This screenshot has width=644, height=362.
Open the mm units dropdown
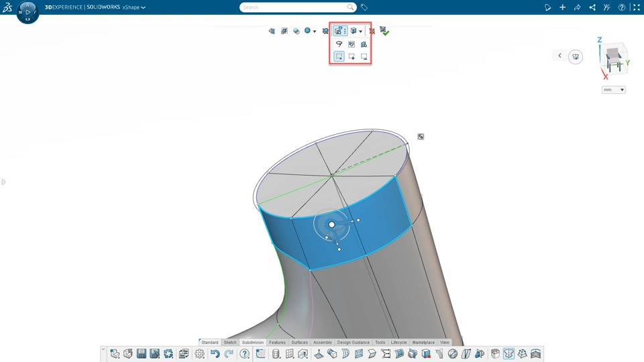click(x=614, y=89)
